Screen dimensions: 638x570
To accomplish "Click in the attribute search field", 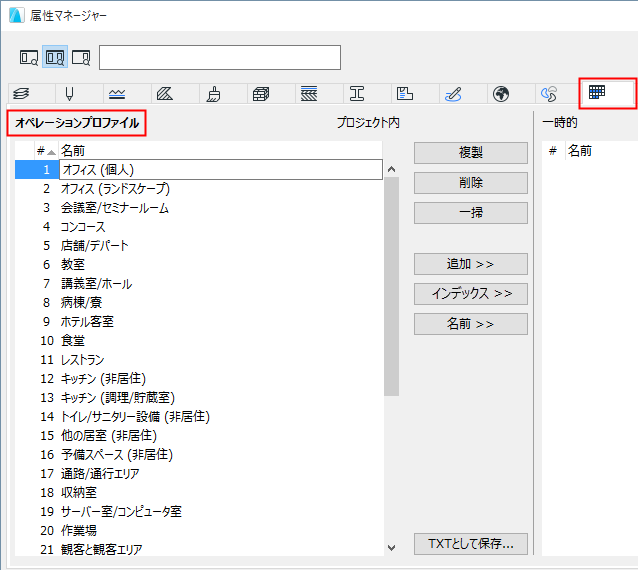I will [x=220, y=57].
